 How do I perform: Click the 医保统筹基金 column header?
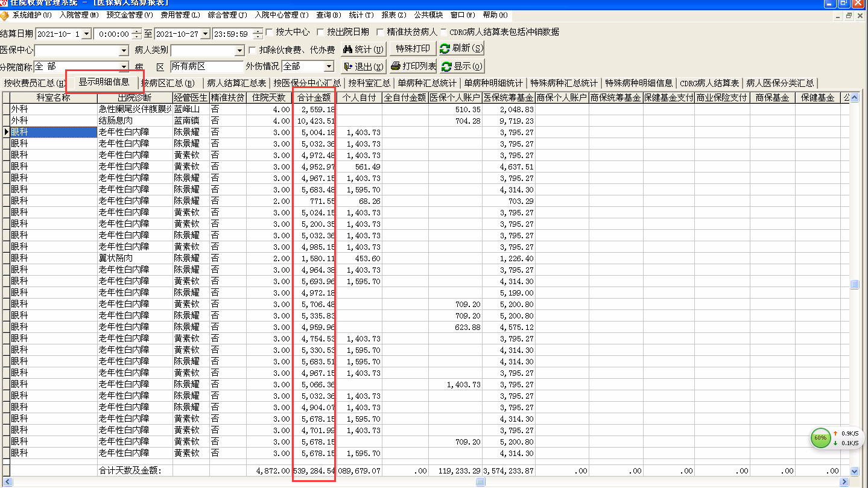click(508, 97)
